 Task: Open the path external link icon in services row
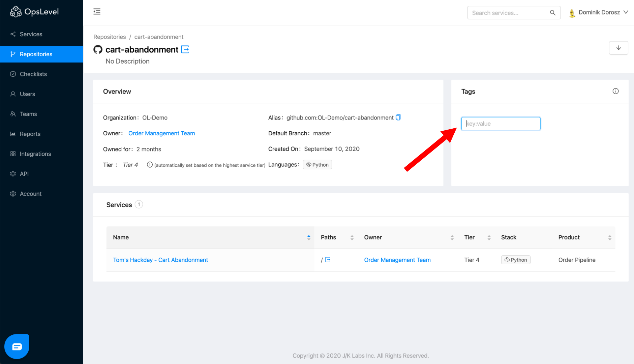coord(328,260)
